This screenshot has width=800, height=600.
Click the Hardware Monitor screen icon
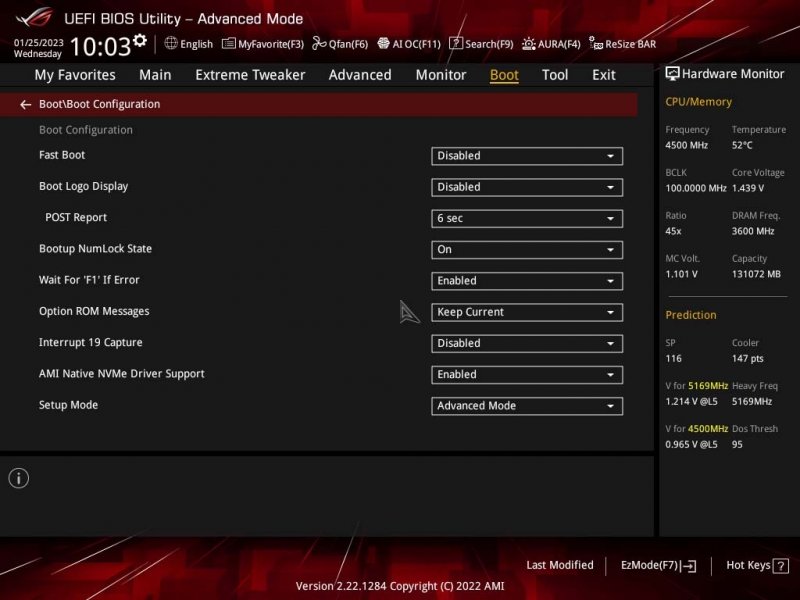tap(672, 74)
